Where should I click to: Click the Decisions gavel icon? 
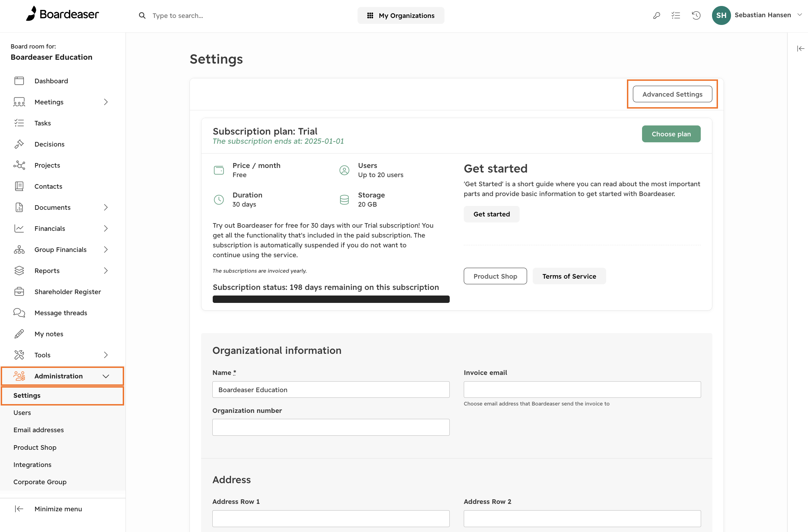(x=19, y=144)
